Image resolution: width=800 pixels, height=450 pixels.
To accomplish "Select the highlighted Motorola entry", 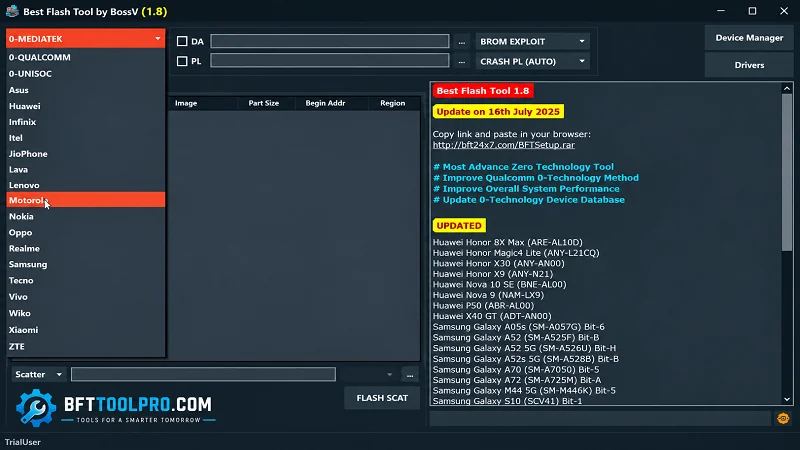I will coord(85,200).
